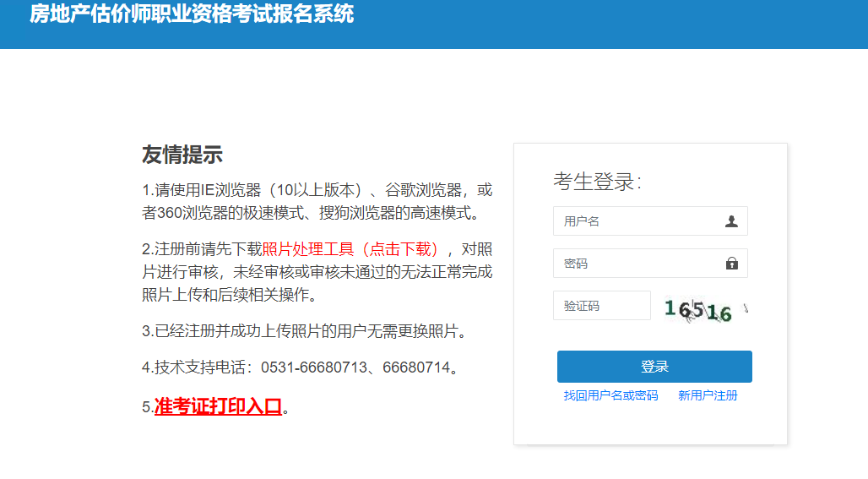Viewport: 868px width, 479px height.
Task: Click the first tip about IE浏览器 versions
Action: (317, 189)
